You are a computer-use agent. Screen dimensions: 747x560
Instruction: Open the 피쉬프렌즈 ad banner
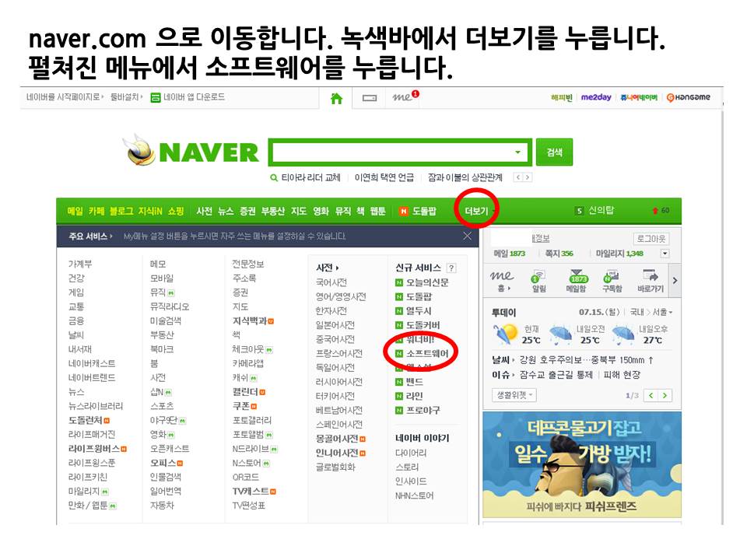tap(582, 465)
